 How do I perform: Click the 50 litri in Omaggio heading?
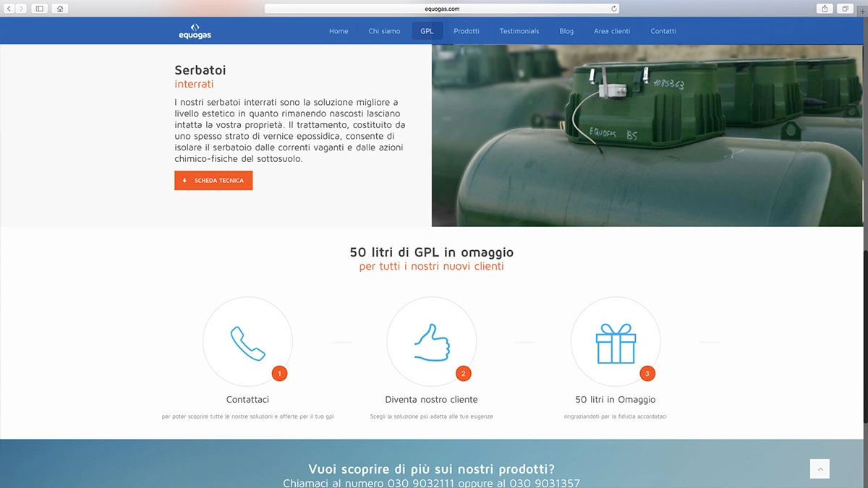(x=616, y=399)
